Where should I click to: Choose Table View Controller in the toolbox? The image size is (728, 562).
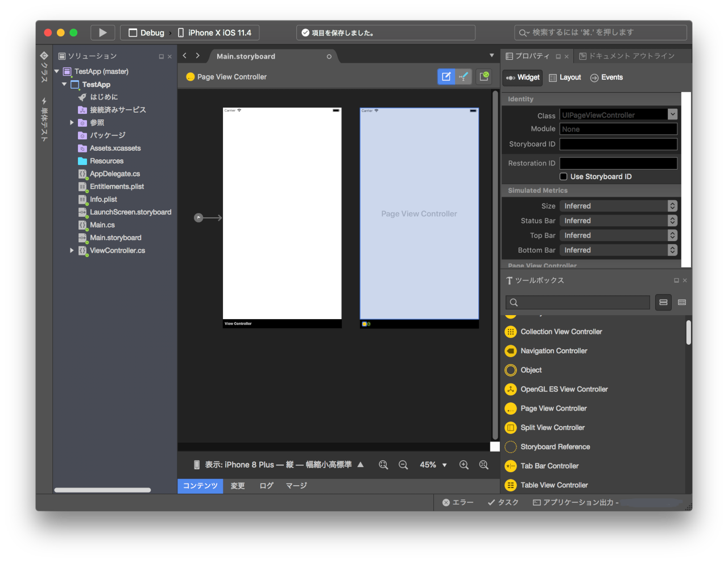coord(547,485)
